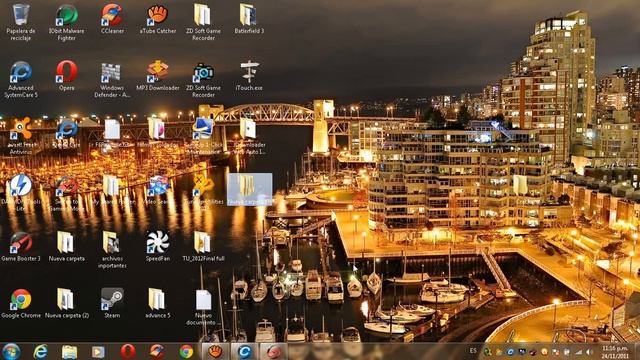
Task: Switch to Game Booster taskbar window
Action: point(273,351)
